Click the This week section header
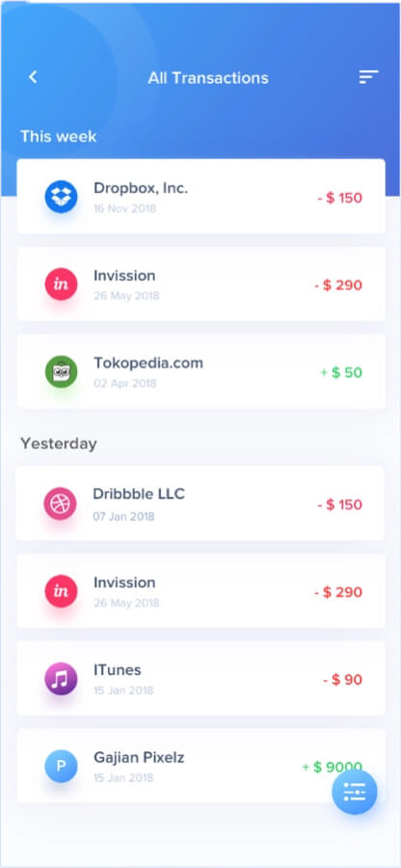Image resolution: width=401 pixels, height=868 pixels. tap(58, 136)
